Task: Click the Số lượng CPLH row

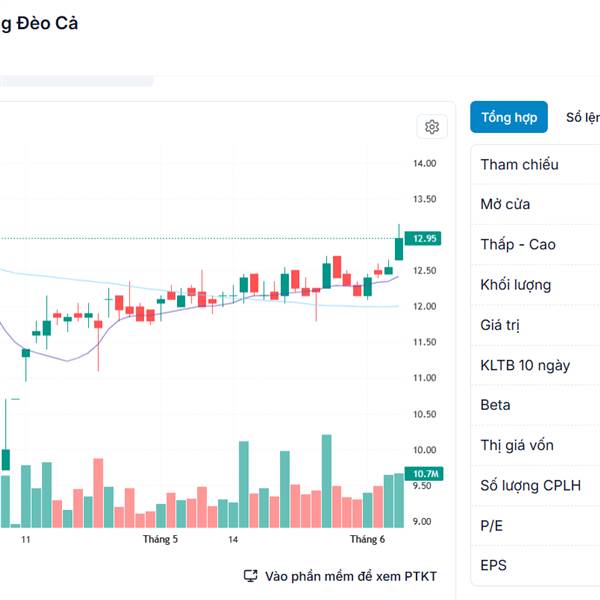Action: 535,485
